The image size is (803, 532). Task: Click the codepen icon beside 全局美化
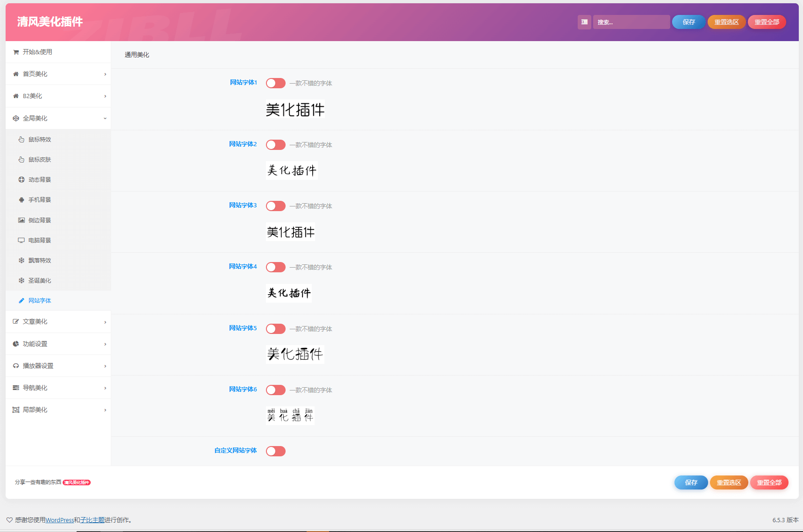pos(16,119)
